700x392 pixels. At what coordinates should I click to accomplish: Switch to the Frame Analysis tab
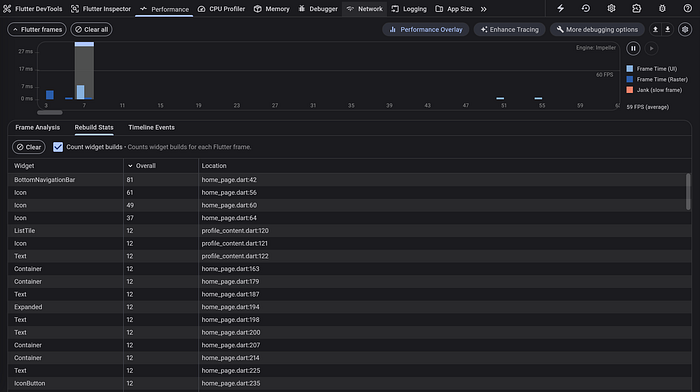click(38, 127)
